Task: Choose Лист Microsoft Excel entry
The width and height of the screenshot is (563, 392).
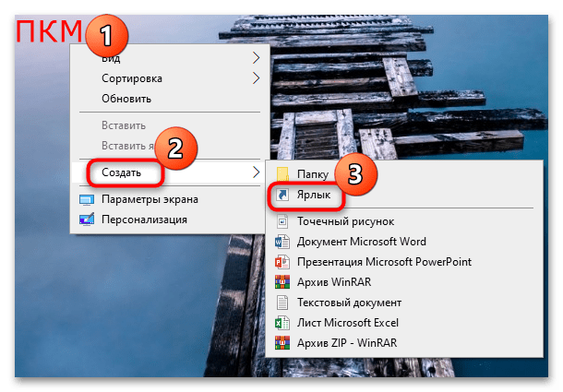Action: 404,323
